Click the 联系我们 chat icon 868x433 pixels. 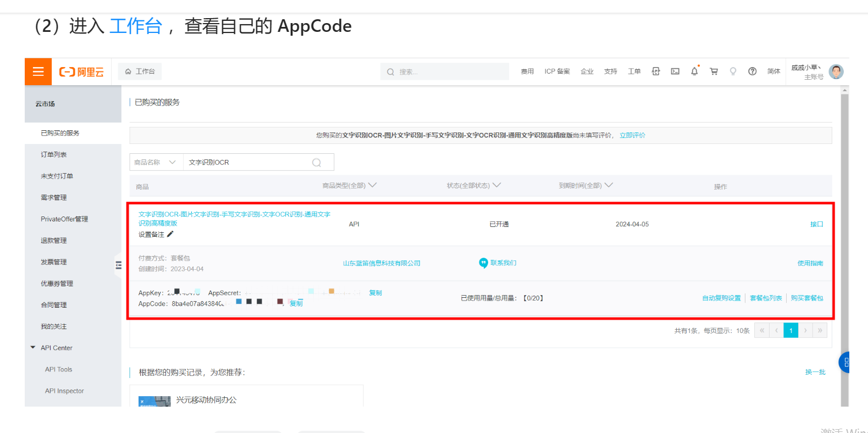[483, 263]
